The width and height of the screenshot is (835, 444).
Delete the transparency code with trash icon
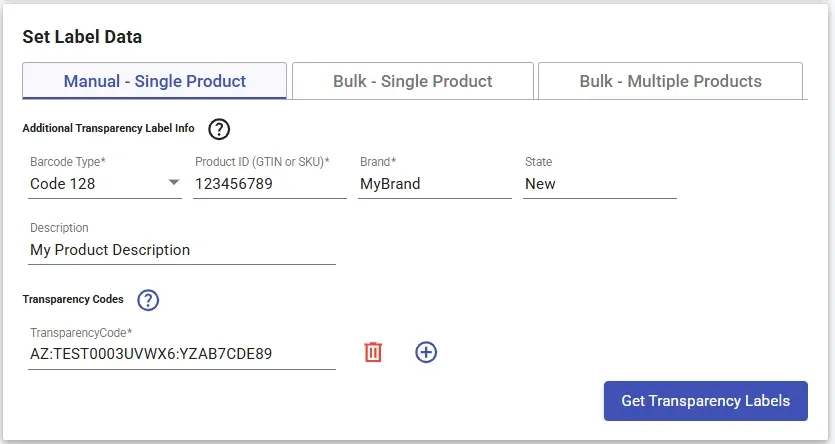[373, 352]
